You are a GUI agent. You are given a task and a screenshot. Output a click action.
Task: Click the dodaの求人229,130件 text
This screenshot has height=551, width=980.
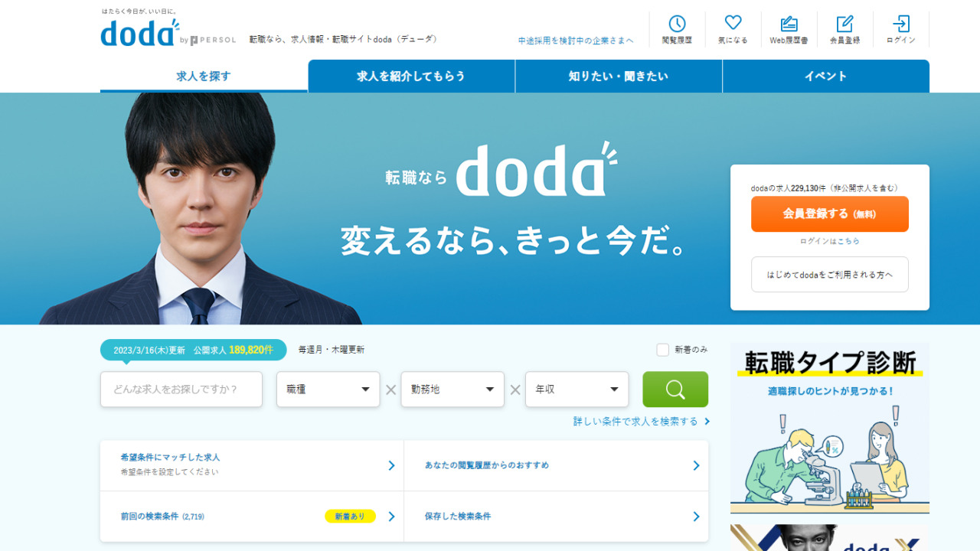(825, 188)
